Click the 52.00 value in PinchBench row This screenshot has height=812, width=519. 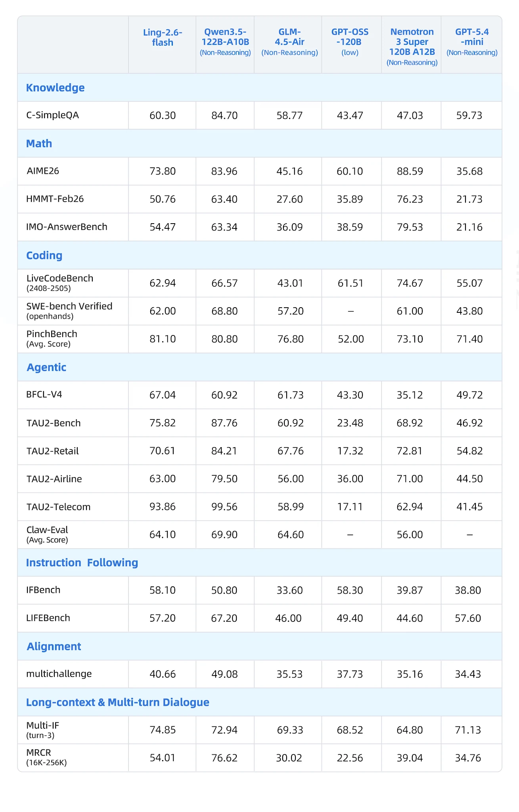(351, 339)
